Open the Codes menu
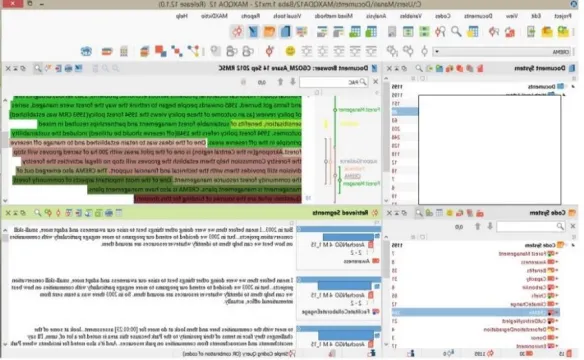This screenshot has width=584, height=360. [443, 16]
